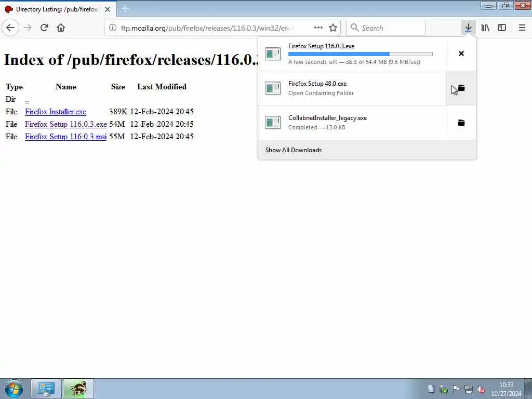This screenshot has width=532, height=399.
Task: Click the Firefox Setup 116.0.3.msi link
Action: click(x=66, y=137)
